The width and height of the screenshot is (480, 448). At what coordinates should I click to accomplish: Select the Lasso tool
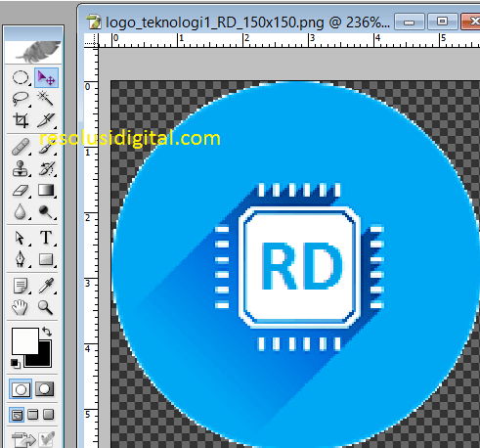coord(21,99)
